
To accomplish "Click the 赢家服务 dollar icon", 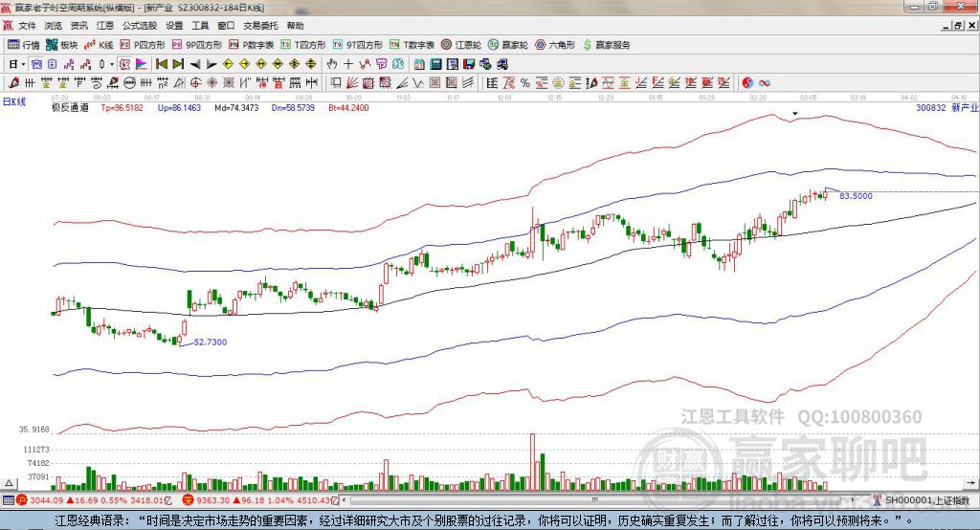I will [587, 45].
